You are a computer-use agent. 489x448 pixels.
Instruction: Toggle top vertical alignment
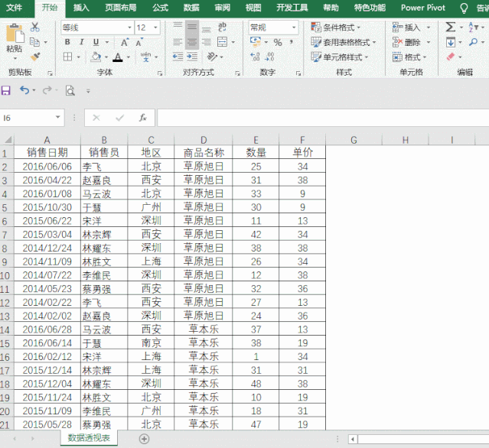coord(178,25)
